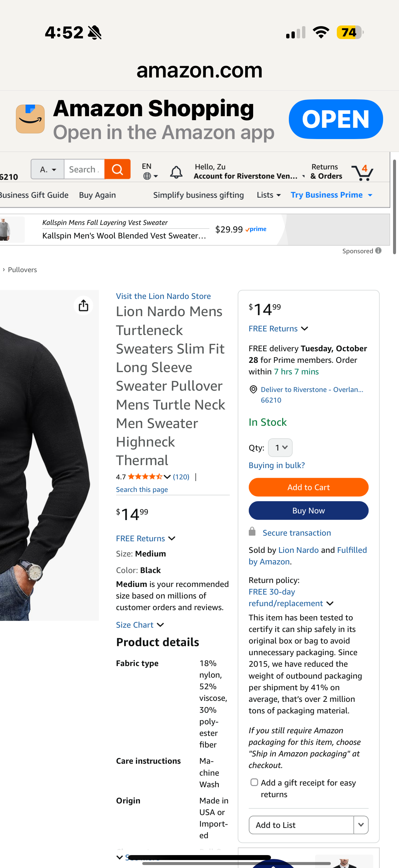Check 'Add a gift receipt for easy returns'
The image size is (399, 868).
pos(254,782)
